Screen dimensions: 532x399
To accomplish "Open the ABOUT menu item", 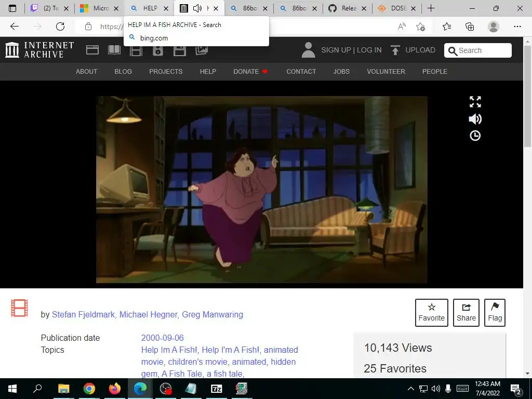I will 87,72.
